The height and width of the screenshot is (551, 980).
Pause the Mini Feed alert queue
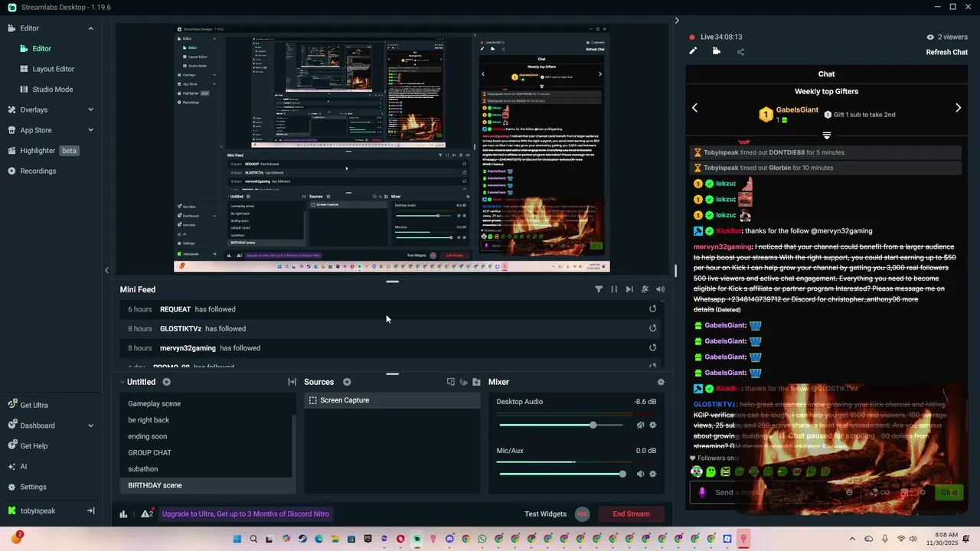point(614,289)
